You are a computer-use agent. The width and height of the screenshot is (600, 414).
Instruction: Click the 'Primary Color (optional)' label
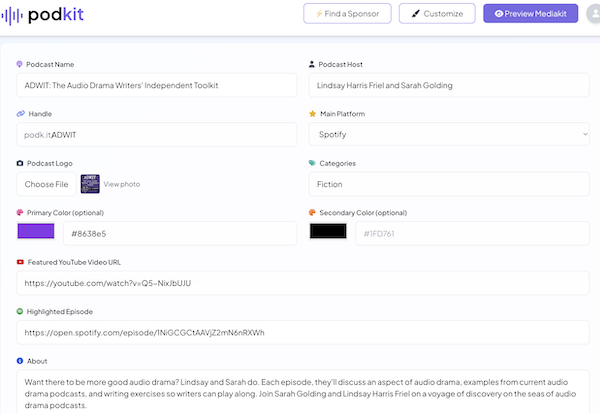point(65,213)
